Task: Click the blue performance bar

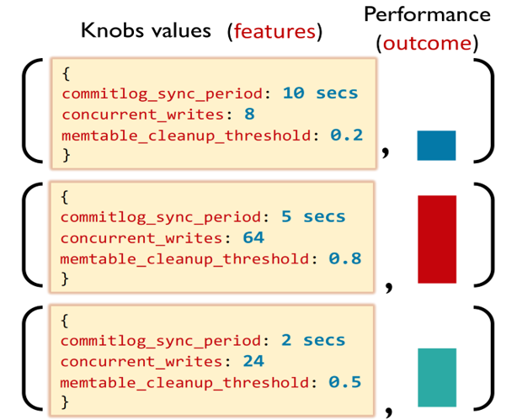Action: point(436,146)
